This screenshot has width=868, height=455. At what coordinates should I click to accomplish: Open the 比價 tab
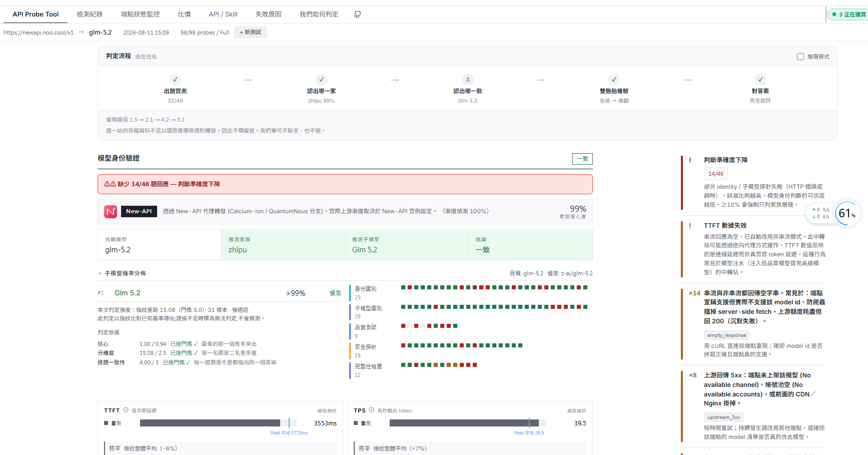point(184,15)
